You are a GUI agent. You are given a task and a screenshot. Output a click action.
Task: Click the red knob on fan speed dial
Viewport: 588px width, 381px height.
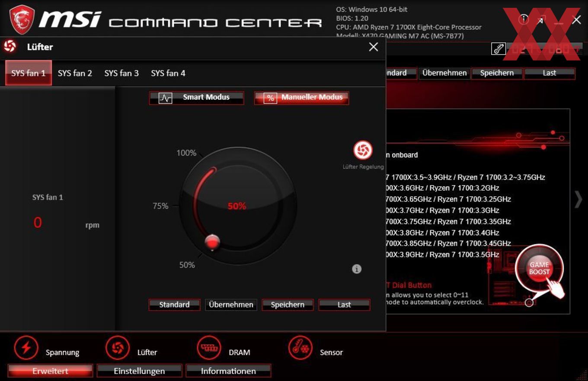[x=212, y=242]
